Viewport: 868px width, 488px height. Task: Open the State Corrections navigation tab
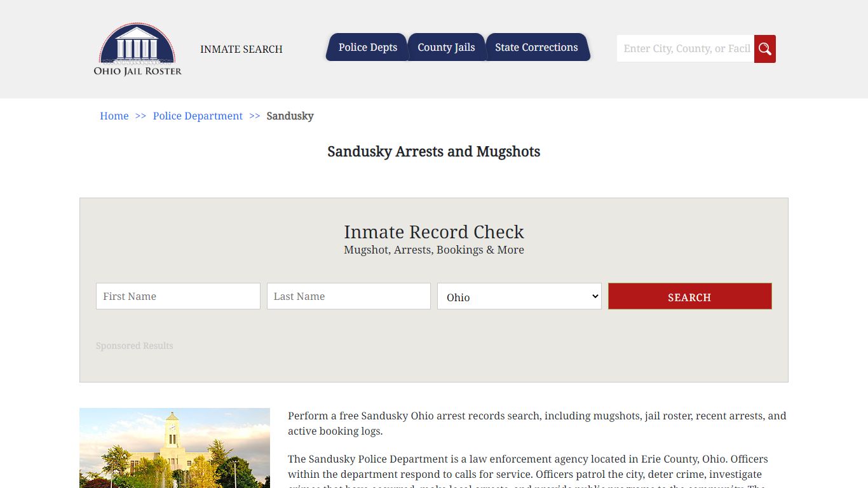(537, 47)
